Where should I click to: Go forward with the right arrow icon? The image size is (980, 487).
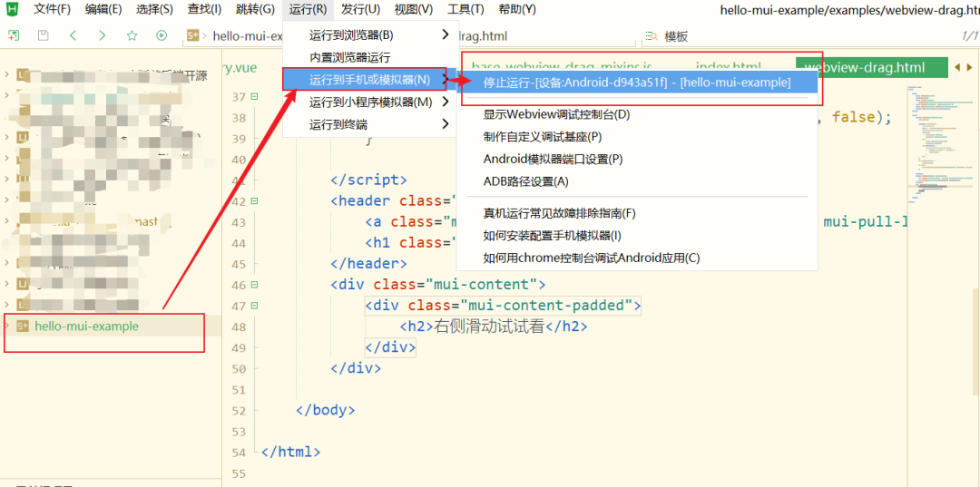(x=103, y=35)
